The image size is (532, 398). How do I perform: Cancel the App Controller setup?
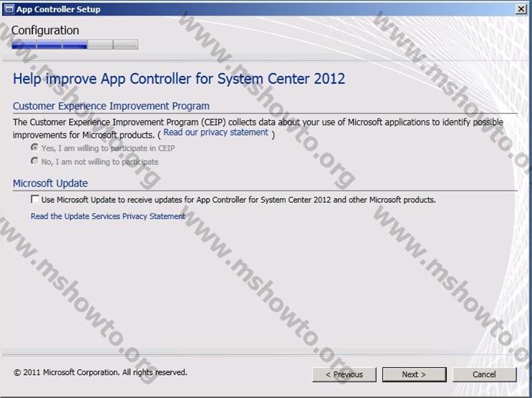(x=484, y=375)
